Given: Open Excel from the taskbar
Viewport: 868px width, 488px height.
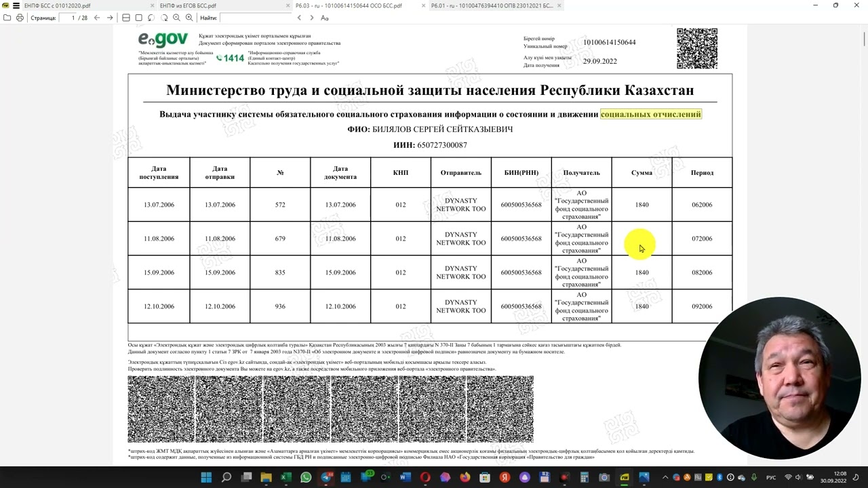Looking at the screenshot, I should tap(286, 478).
